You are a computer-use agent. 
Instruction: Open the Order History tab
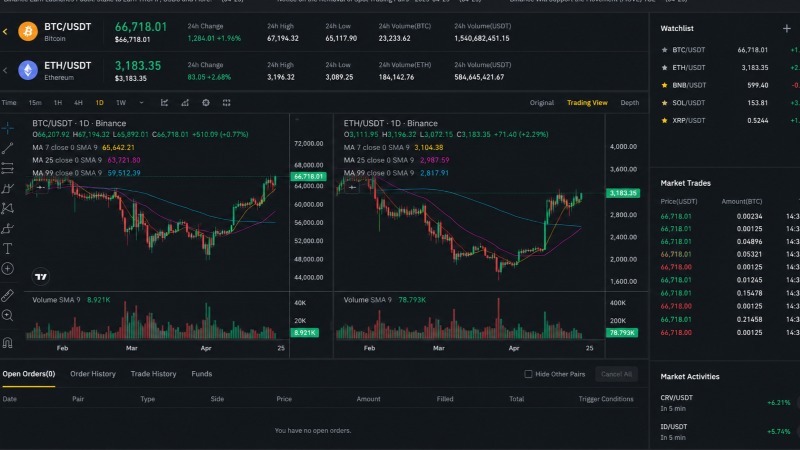coord(93,374)
